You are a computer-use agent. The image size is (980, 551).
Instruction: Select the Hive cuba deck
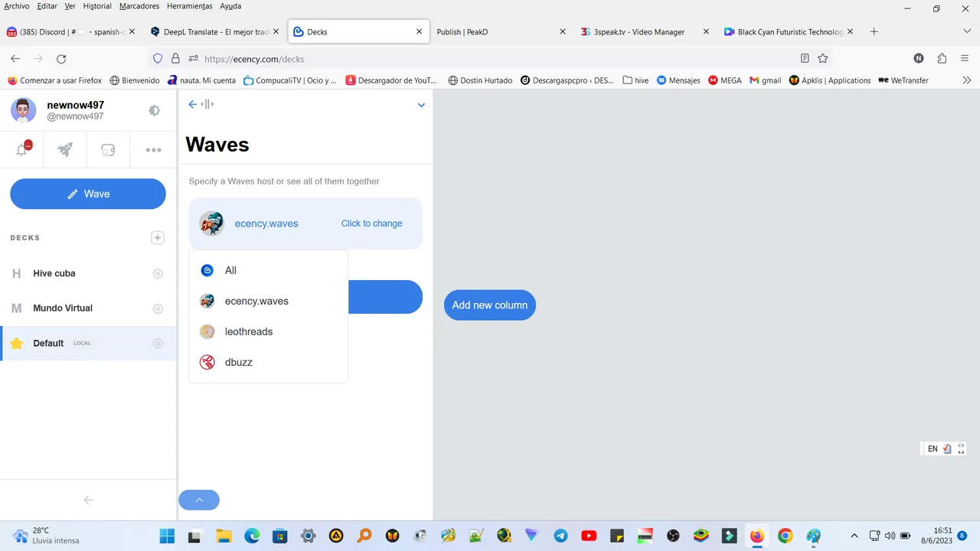88,273
